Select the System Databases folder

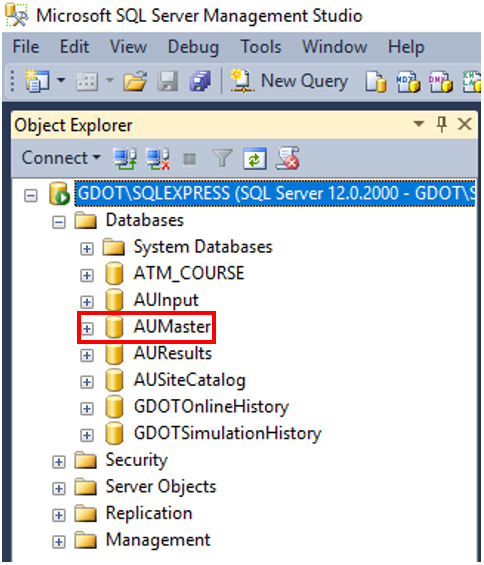(203, 247)
